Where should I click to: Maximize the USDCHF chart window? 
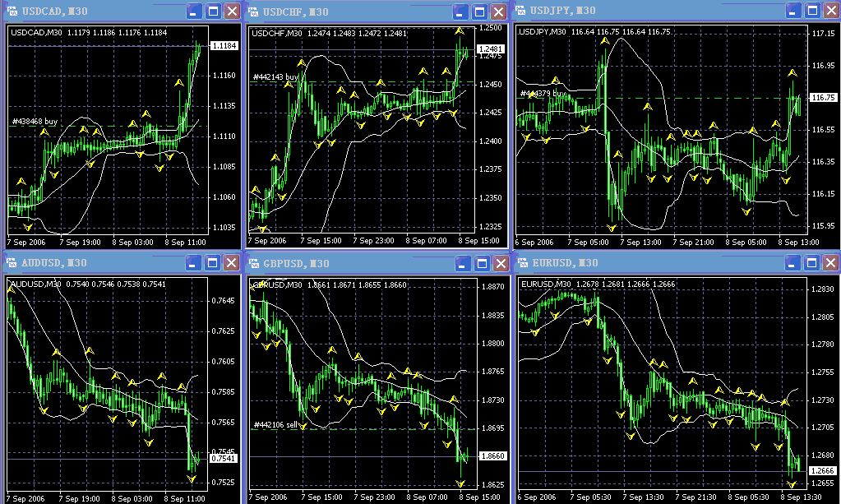click(479, 12)
